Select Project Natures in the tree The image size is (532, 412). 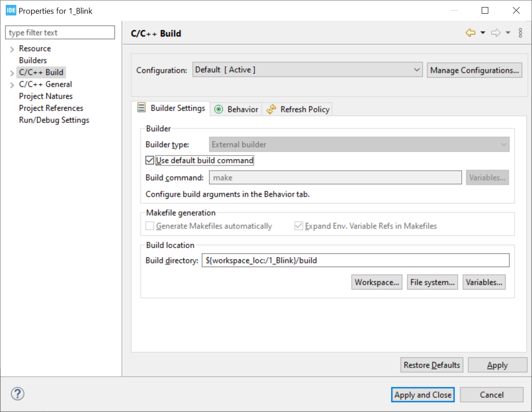[x=45, y=96]
